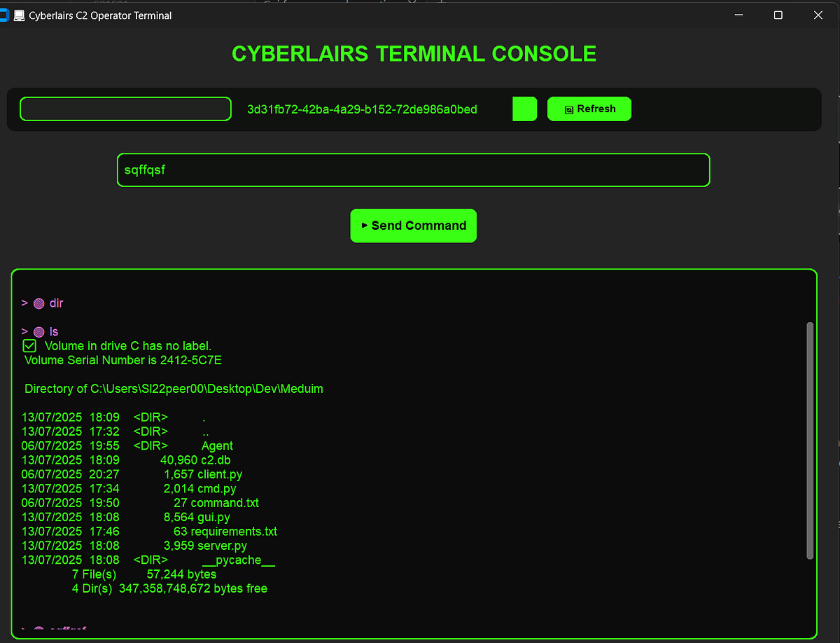Click the command input containing "sqffqsf"
The width and height of the screenshot is (840, 643).
tap(413, 170)
